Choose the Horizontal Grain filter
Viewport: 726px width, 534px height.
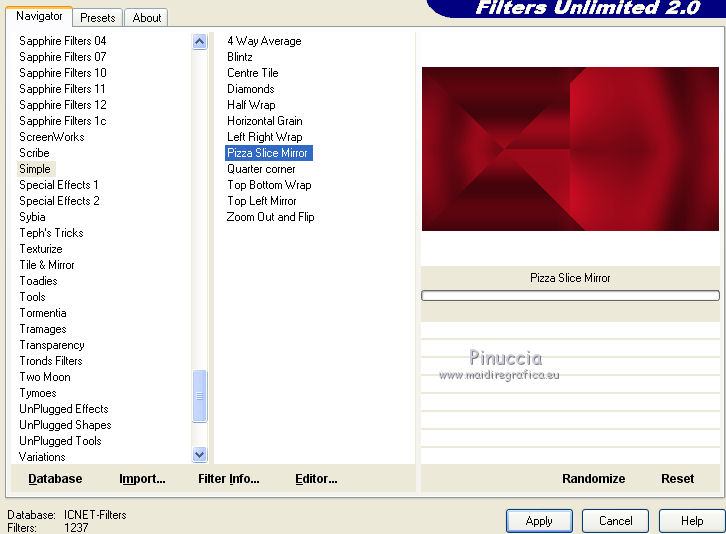pyautogui.click(x=264, y=121)
